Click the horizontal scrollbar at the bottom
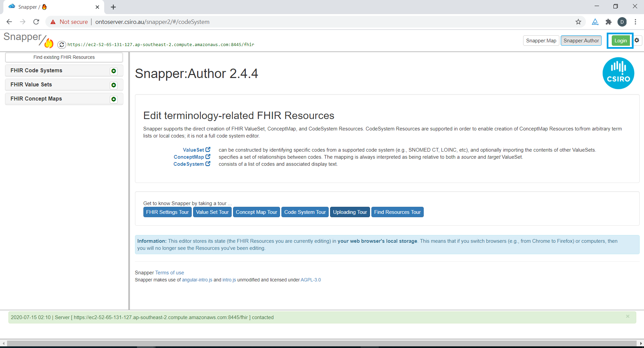Screen dimensions: 644x348 pos(322,343)
